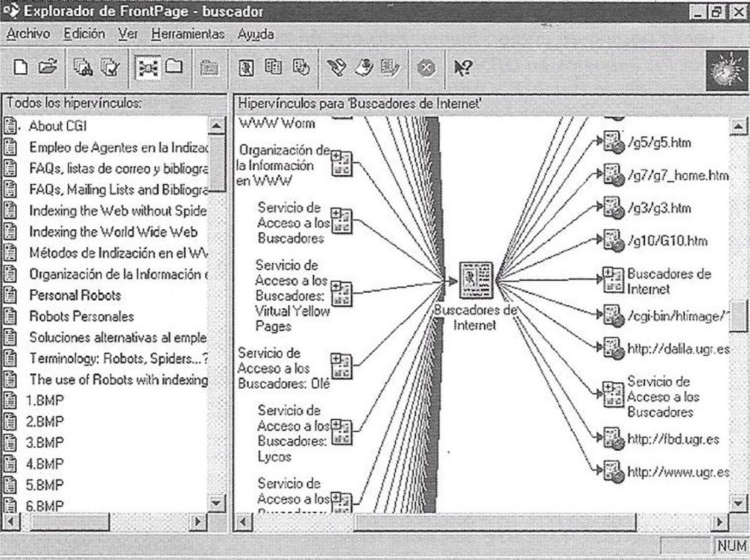Toggle the Hyperlinks to images toolbar button

pyautogui.click(x=246, y=68)
